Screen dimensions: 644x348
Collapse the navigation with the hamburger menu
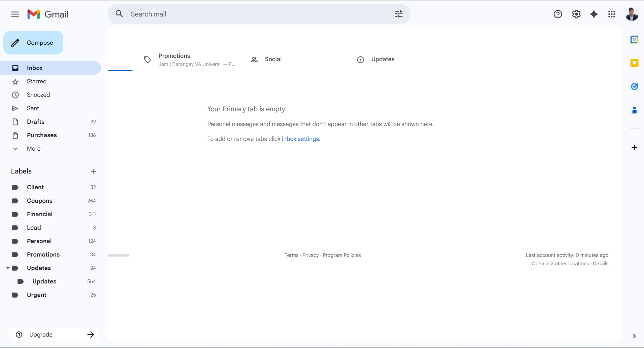pos(15,14)
